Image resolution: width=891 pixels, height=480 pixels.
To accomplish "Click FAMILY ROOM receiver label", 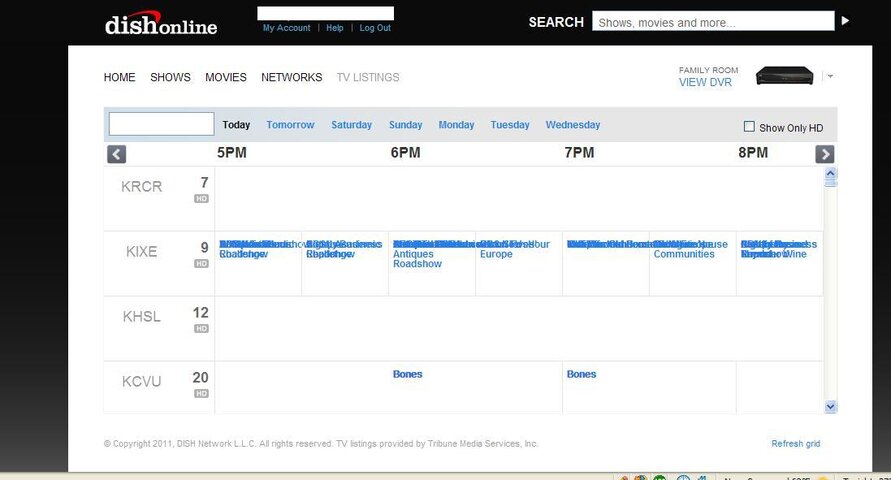I will pos(709,70).
